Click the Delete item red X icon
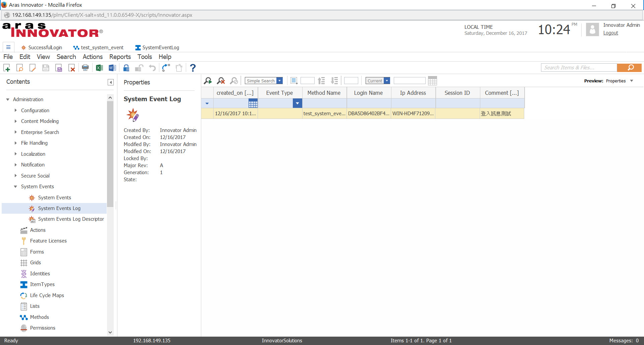This screenshot has height=345, width=644. [72, 68]
